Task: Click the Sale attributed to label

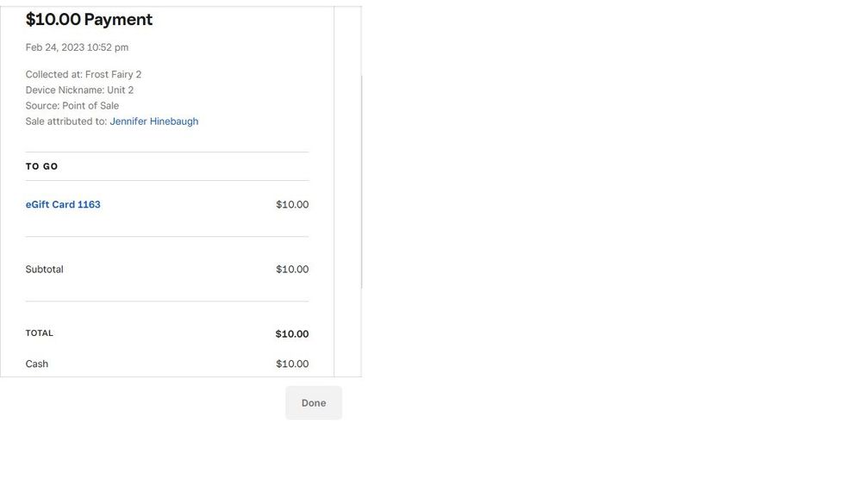Action: pyautogui.click(x=66, y=121)
